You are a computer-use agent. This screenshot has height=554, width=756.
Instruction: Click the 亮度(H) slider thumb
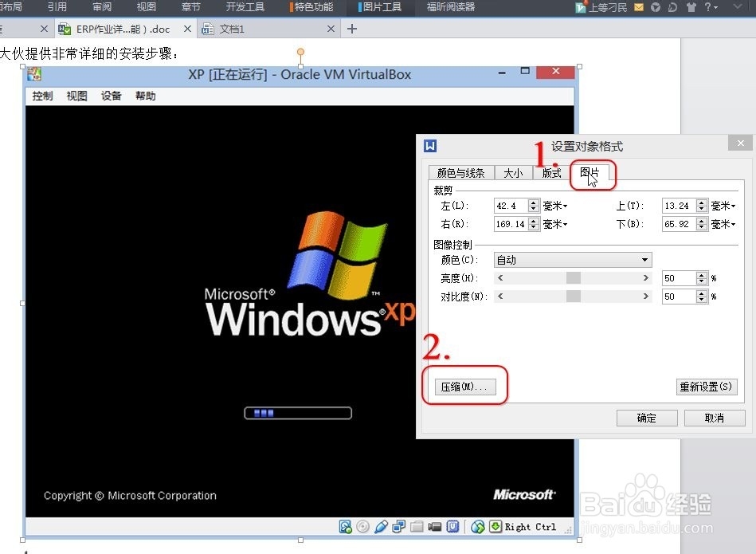574,277
